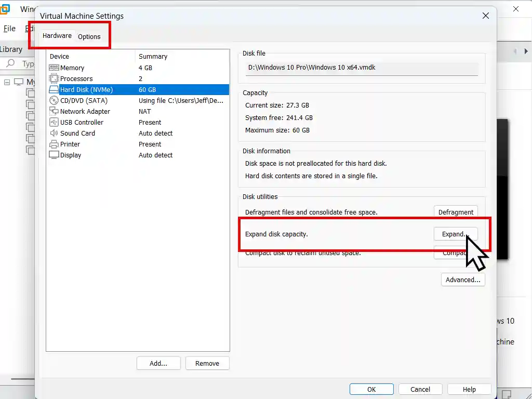Remove the selected device

[207, 364]
